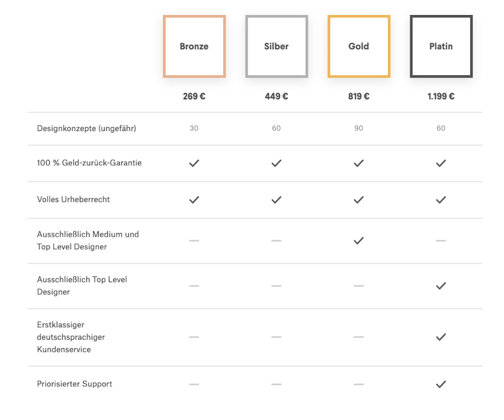Click the Priorisierter Support row label

point(75,384)
